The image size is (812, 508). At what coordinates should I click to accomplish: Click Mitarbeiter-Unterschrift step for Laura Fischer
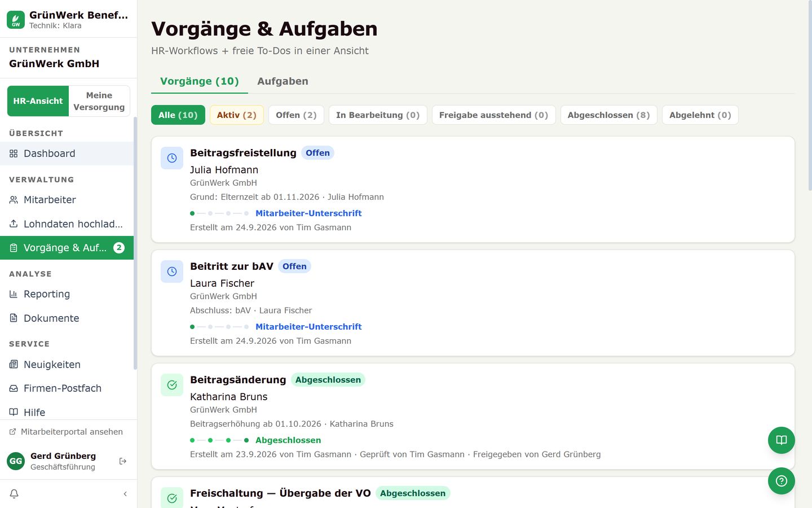coord(308,327)
